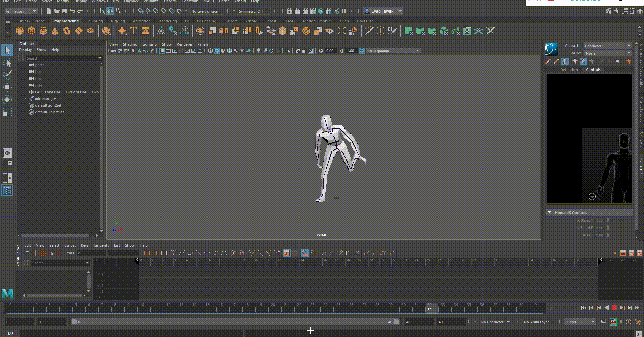Viewport: 644px width, 337px height.
Task: Open the Character dropdown showing Character3
Action: click(608, 46)
